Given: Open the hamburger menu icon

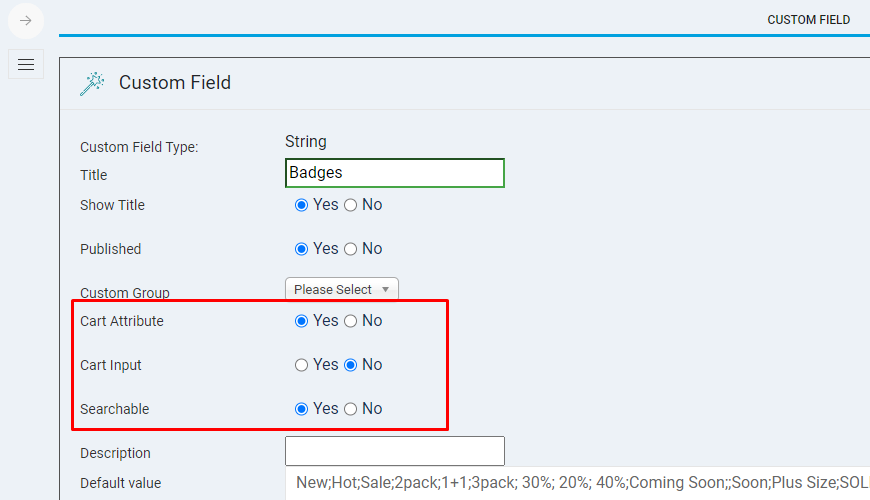Looking at the screenshot, I should coord(26,64).
